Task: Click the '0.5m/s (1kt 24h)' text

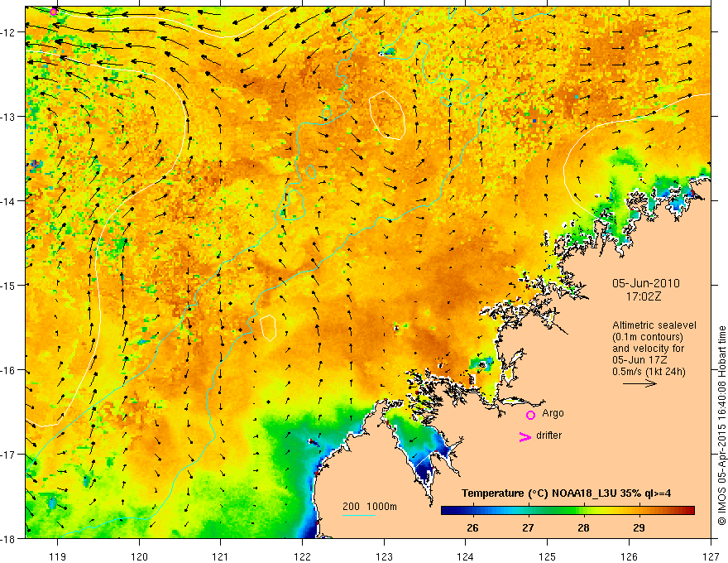Action: click(x=649, y=372)
